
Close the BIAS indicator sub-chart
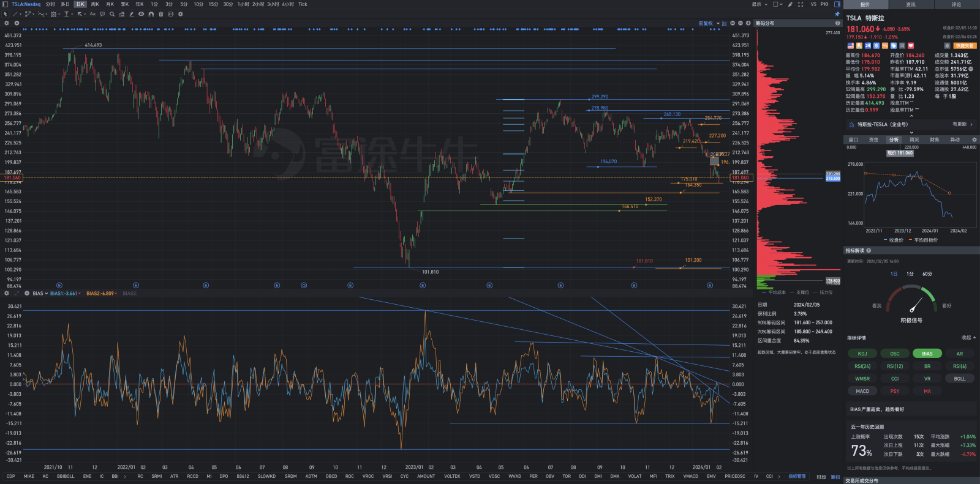coord(27,293)
